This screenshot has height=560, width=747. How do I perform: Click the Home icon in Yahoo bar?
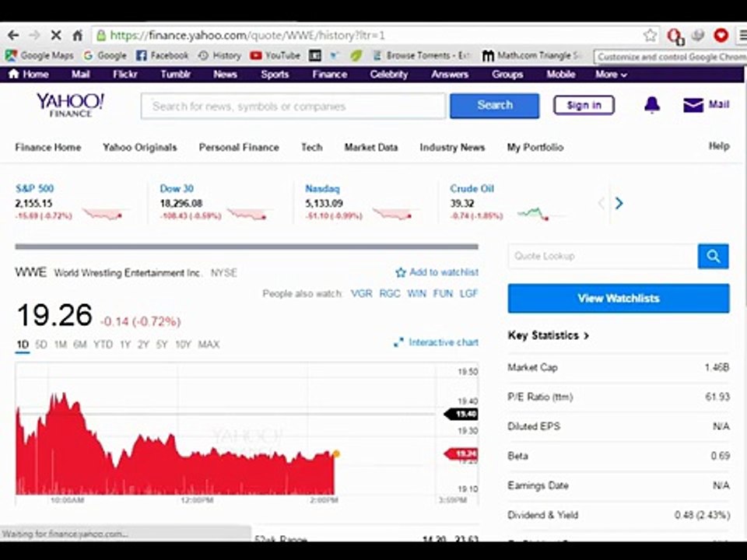pyautogui.click(x=14, y=75)
